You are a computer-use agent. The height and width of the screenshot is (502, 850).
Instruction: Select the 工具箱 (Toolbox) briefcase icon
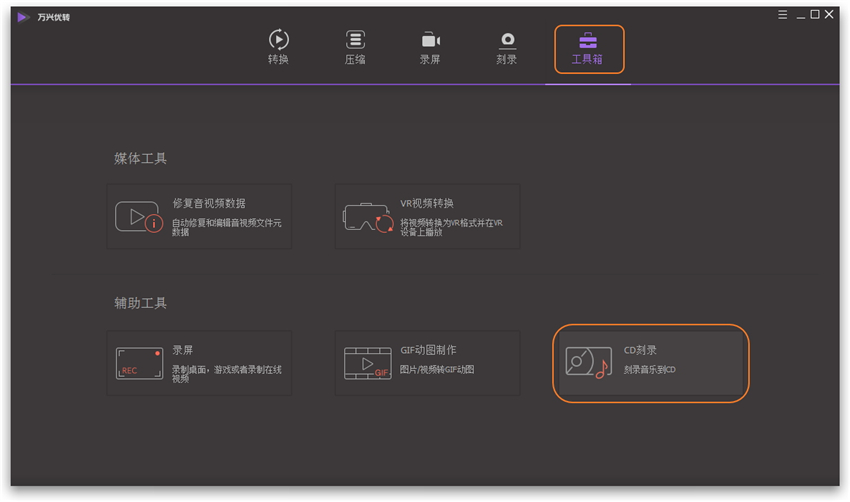(588, 41)
